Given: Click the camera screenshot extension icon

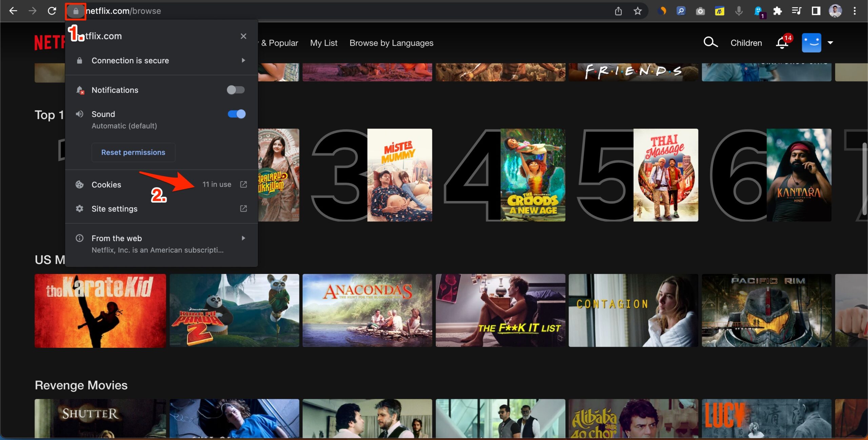Looking at the screenshot, I should click(x=700, y=11).
